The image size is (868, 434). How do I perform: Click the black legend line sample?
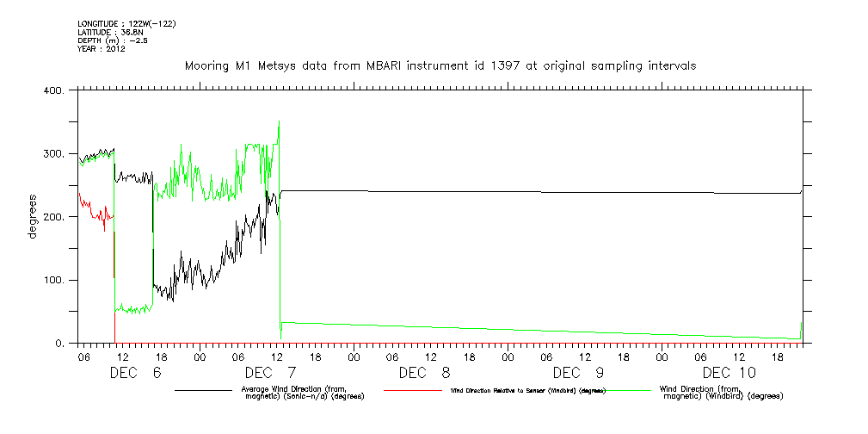(x=203, y=390)
